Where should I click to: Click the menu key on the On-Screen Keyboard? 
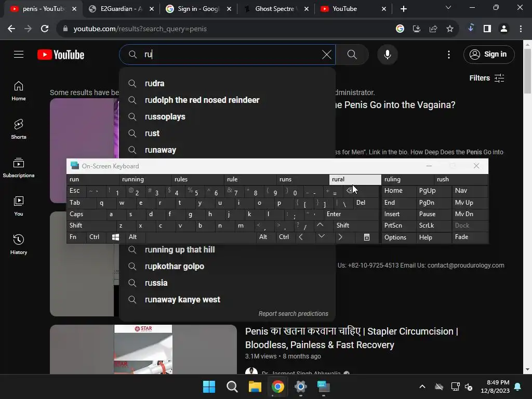[x=366, y=237]
